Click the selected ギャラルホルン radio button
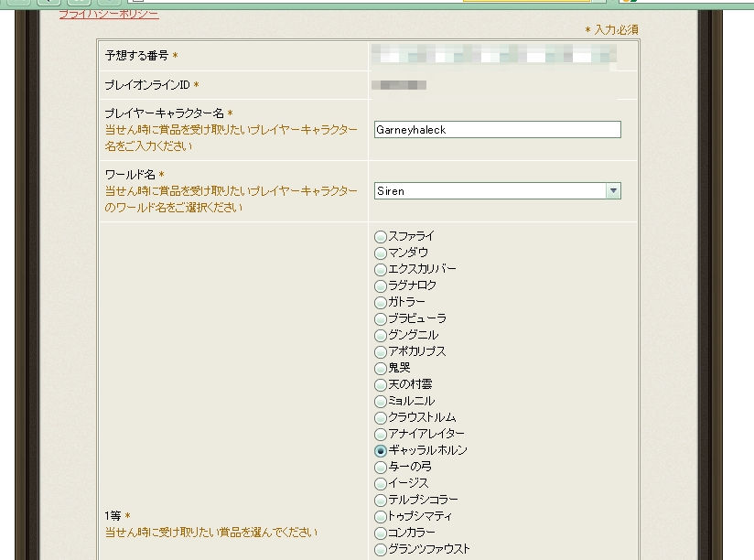This screenshot has width=754, height=560. click(x=381, y=450)
